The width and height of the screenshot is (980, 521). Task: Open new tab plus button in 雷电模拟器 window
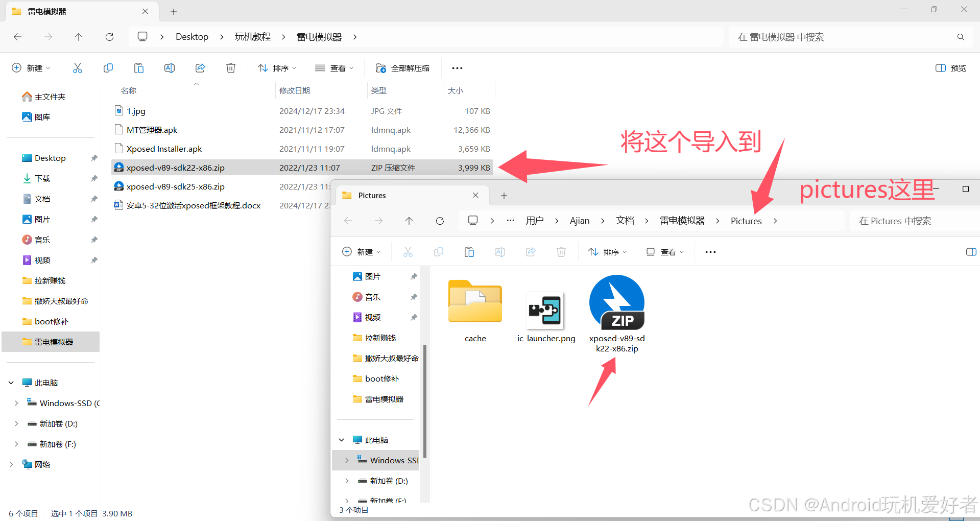pyautogui.click(x=174, y=11)
